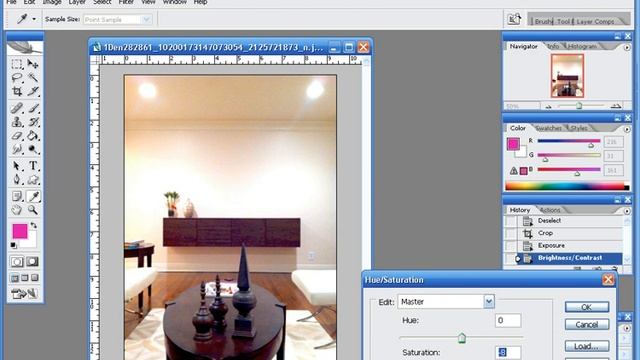Click the Saturation value input field
The height and width of the screenshot is (360, 640).
[x=508, y=352]
